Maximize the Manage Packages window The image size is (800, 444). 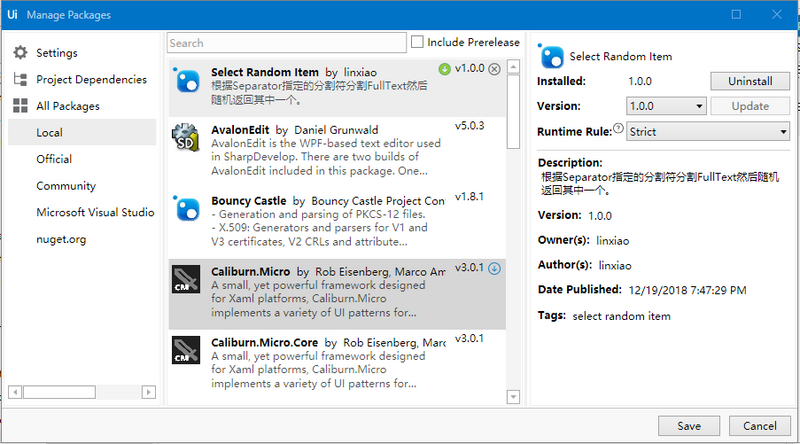[736, 14]
